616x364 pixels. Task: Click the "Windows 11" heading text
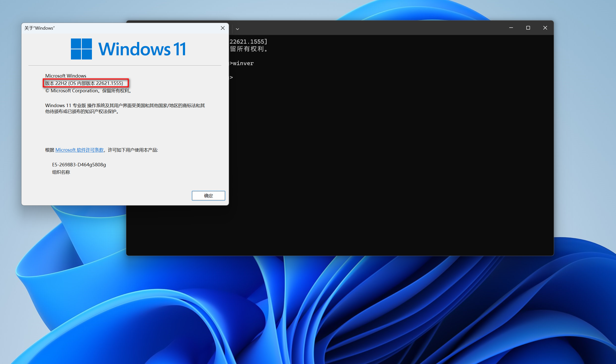click(142, 49)
